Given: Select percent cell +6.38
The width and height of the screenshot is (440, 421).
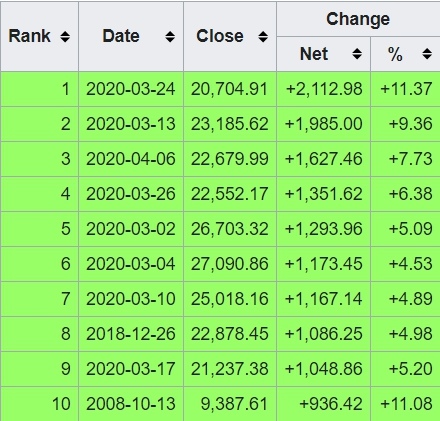Looking at the screenshot, I should pyautogui.click(x=405, y=194).
